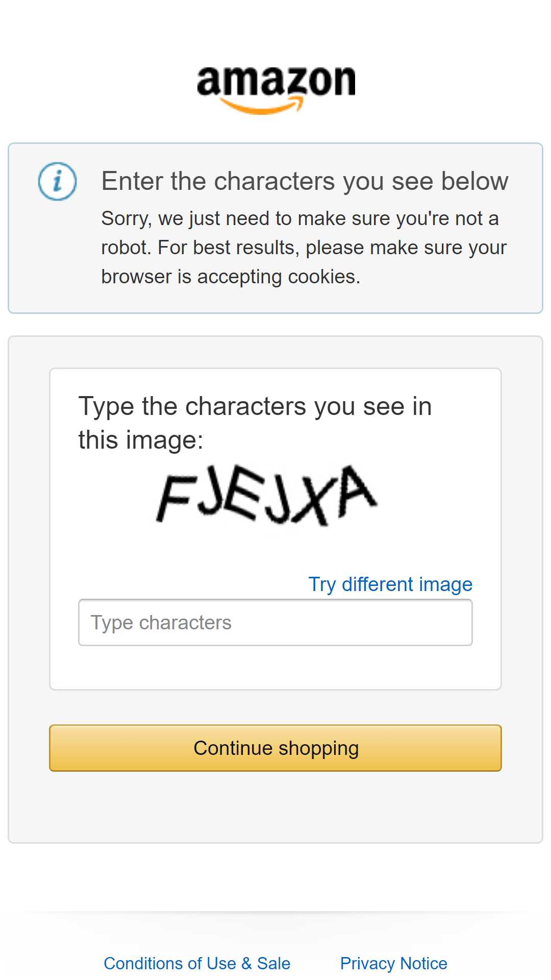Submit with the Continue shopping button
The image size is (551, 980).
click(275, 748)
